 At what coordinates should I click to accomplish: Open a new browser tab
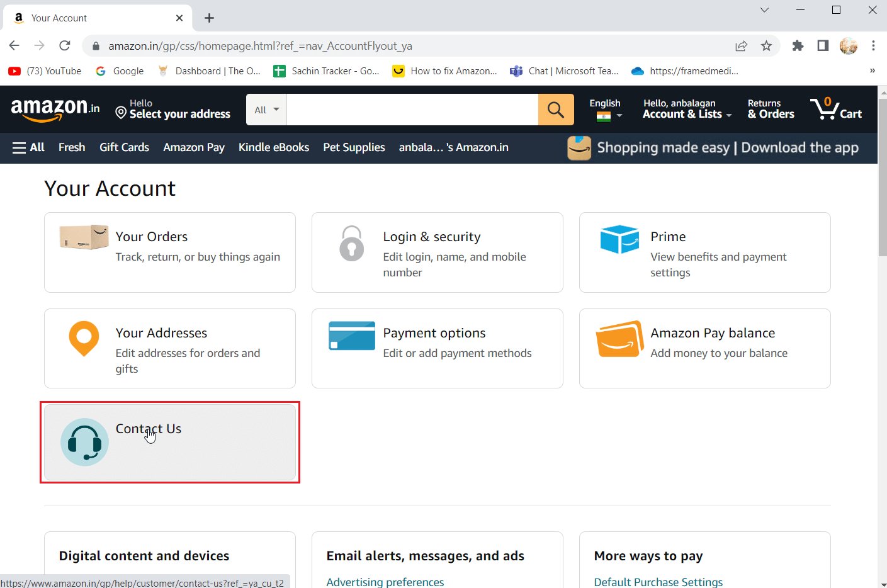[210, 18]
